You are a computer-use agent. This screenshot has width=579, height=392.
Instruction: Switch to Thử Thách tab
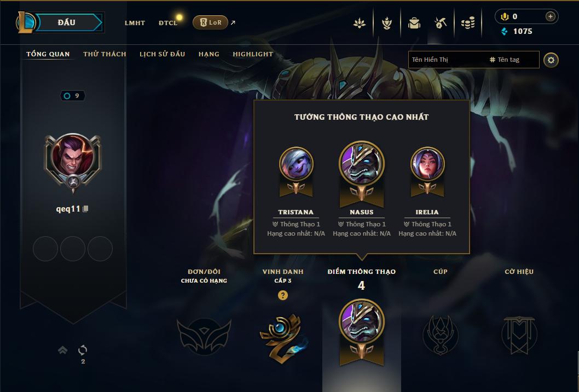coord(105,54)
